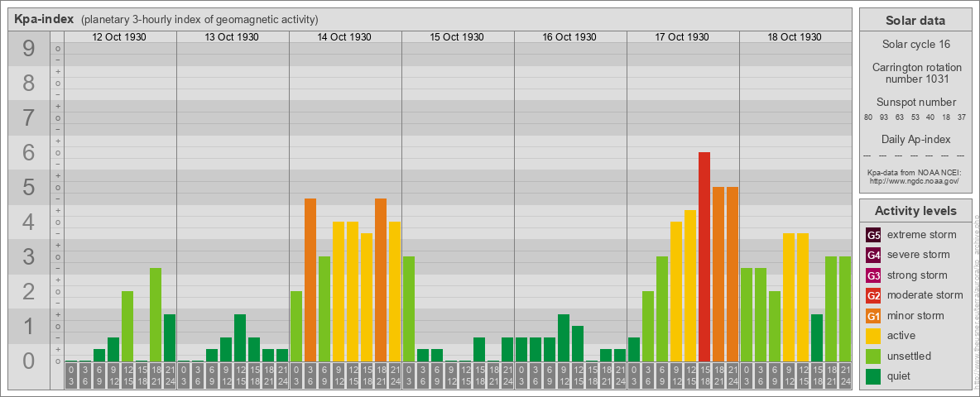Click the '15 Oct 1930' date header
Image resolution: width=980 pixels, height=397 pixels.
click(457, 37)
